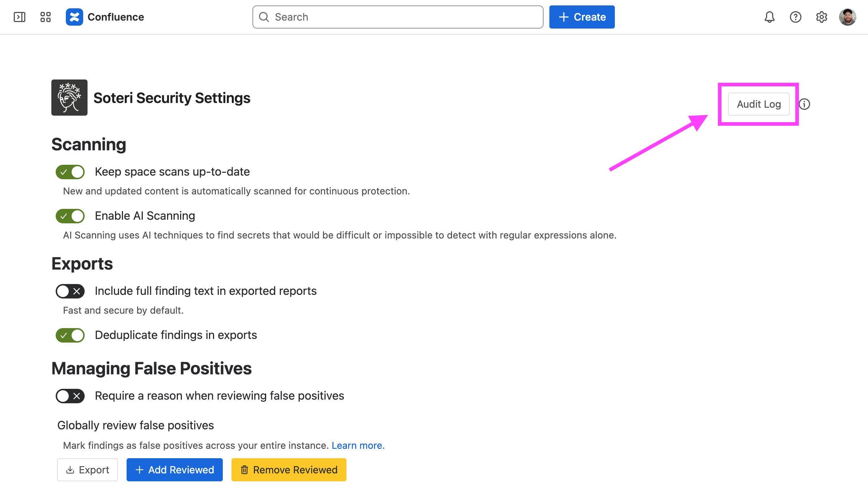
Task: Click the Exports section heading
Action: coord(82,264)
